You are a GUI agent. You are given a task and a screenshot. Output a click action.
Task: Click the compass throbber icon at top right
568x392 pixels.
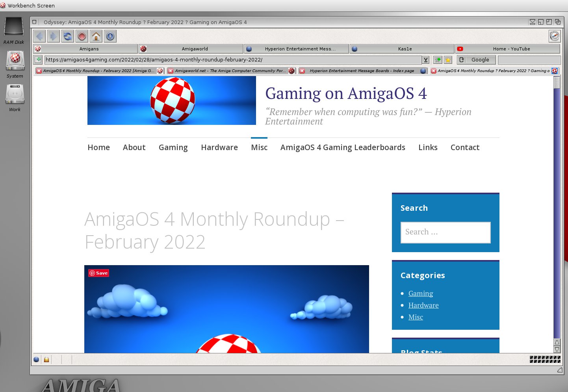[555, 36]
